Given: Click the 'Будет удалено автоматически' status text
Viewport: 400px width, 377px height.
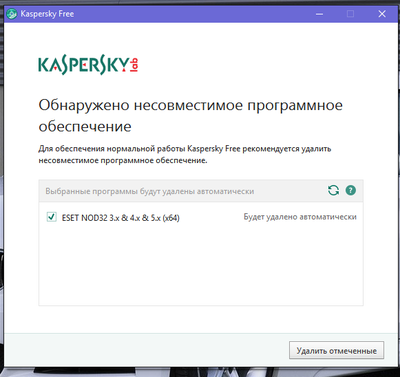Looking at the screenshot, I should tap(300, 217).
